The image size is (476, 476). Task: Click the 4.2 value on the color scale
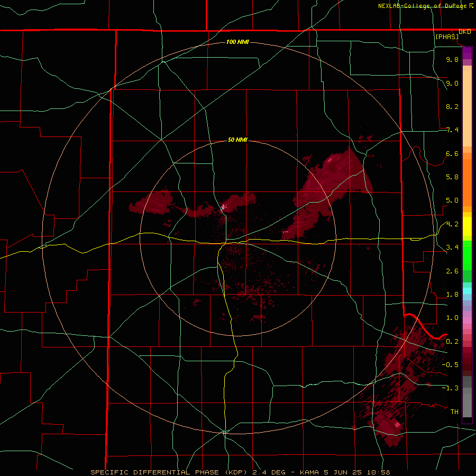click(x=452, y=224)
